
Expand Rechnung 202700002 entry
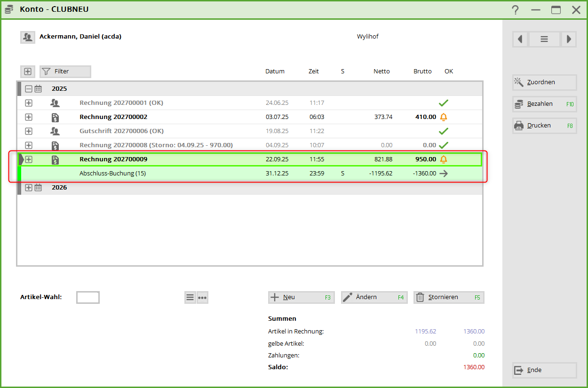[x=29, y=117]
